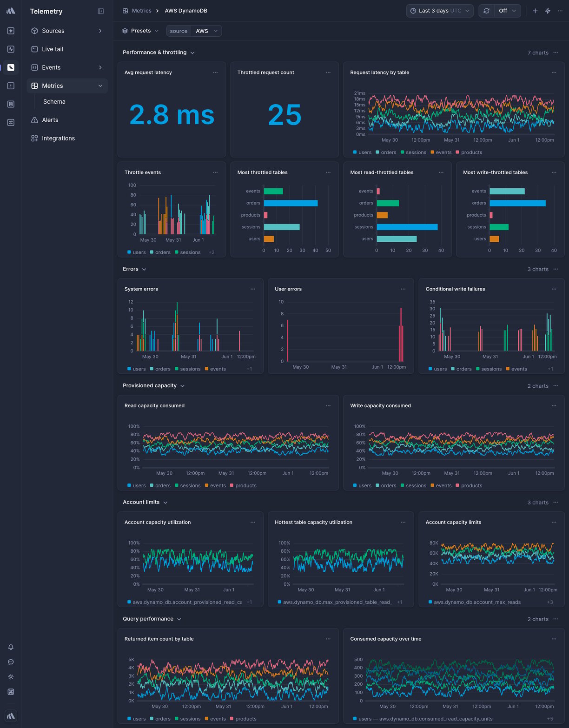Viewport: 569px width, 728px height.
Task: Click the orders bar in Most throttled tables
Action: (291, 203)
